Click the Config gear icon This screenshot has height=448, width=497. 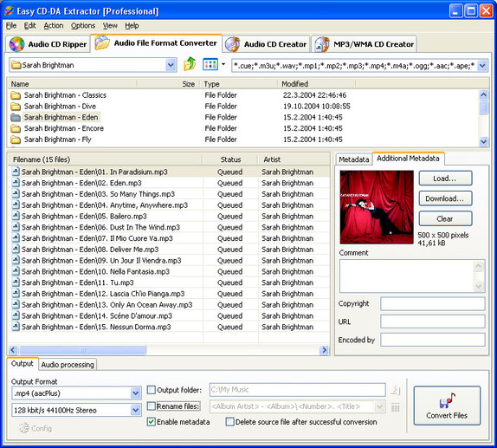point(23,428)
